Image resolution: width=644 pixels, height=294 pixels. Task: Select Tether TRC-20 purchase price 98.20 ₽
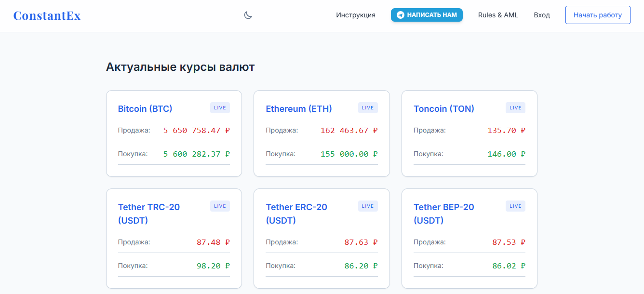pyautogui.click(x=214, y=266)
